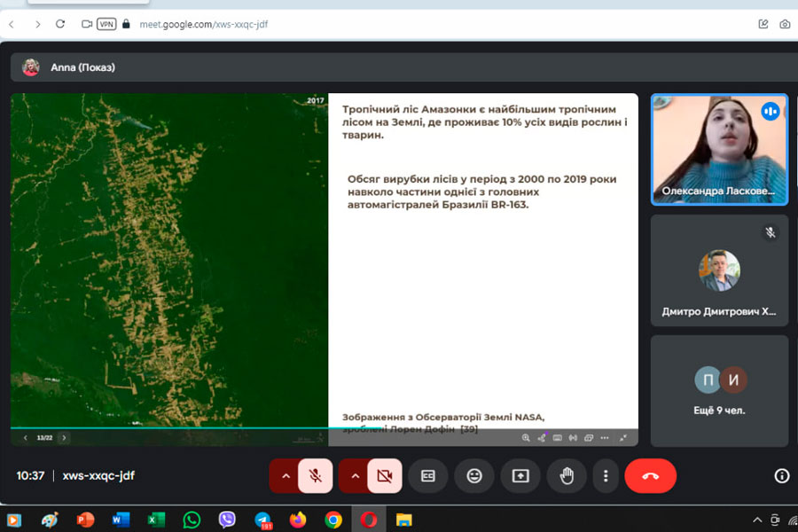
Task: Click the snapshot camera icon in browser toolbar
Action: [785, 24]
